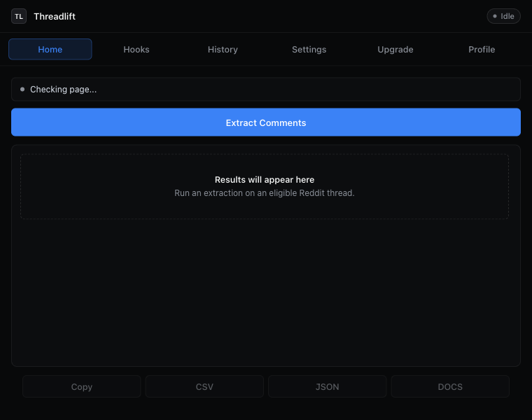
Task: Open the Home tab
Action: 50,49
